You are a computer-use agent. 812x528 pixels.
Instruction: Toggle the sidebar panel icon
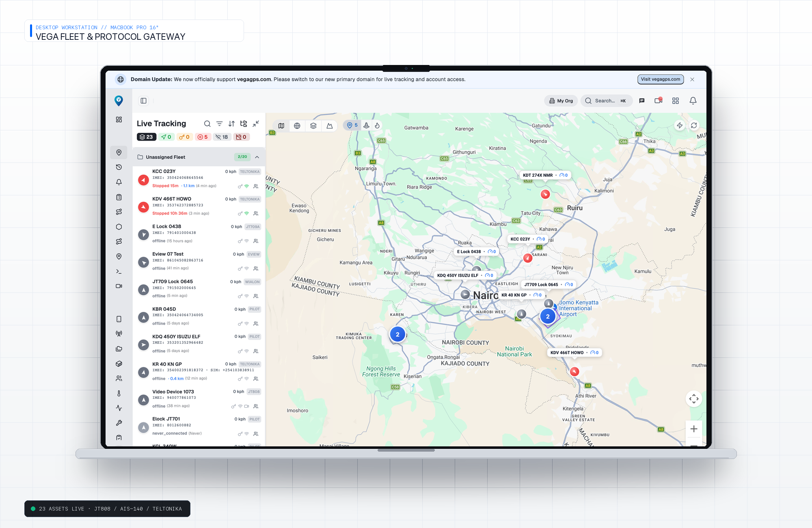click(143, 101)
